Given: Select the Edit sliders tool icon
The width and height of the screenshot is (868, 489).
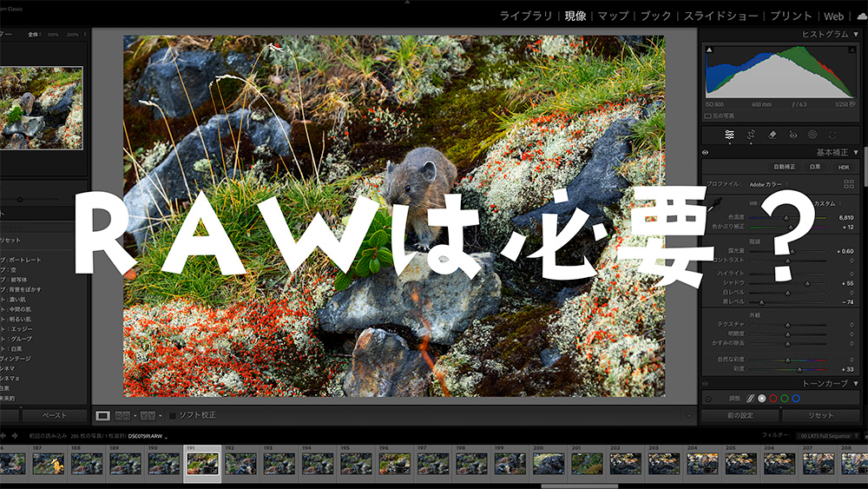Looking at the screenshot, I should pos(729,135).
